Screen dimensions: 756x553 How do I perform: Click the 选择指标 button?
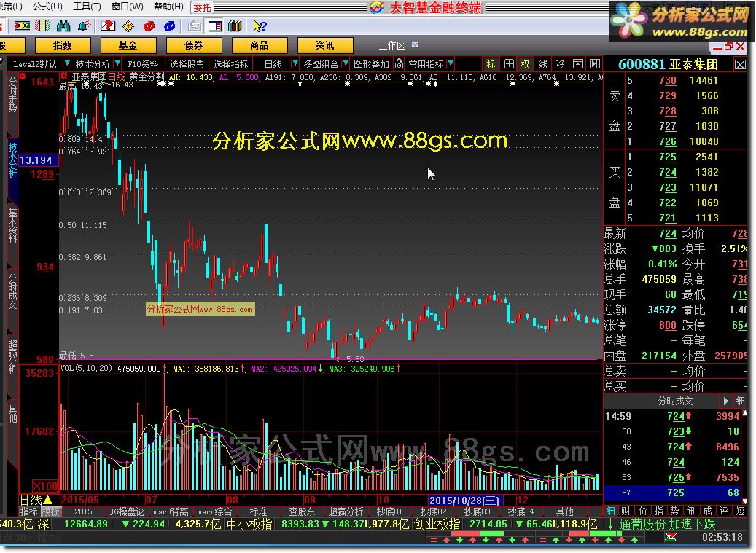pos(230,64)
